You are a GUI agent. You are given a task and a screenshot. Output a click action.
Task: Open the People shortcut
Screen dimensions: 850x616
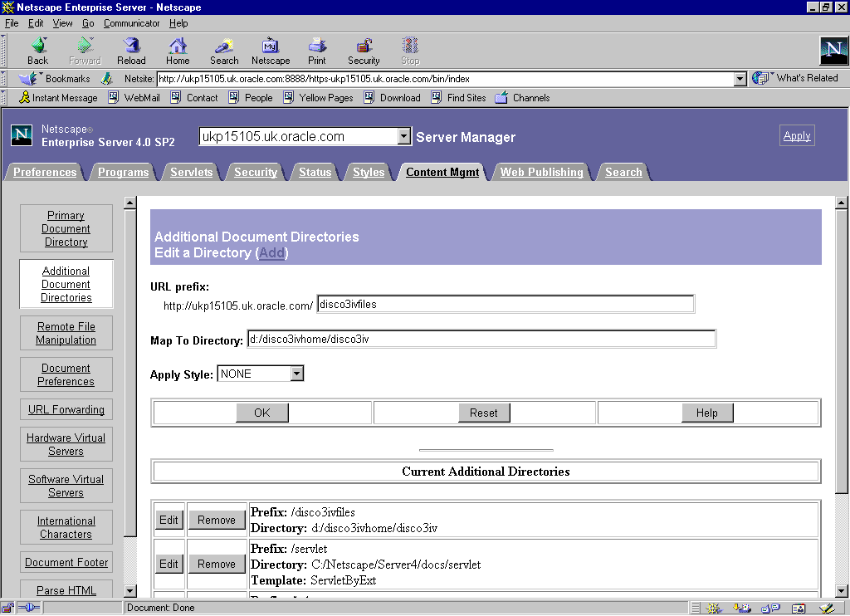pos(251,98)
